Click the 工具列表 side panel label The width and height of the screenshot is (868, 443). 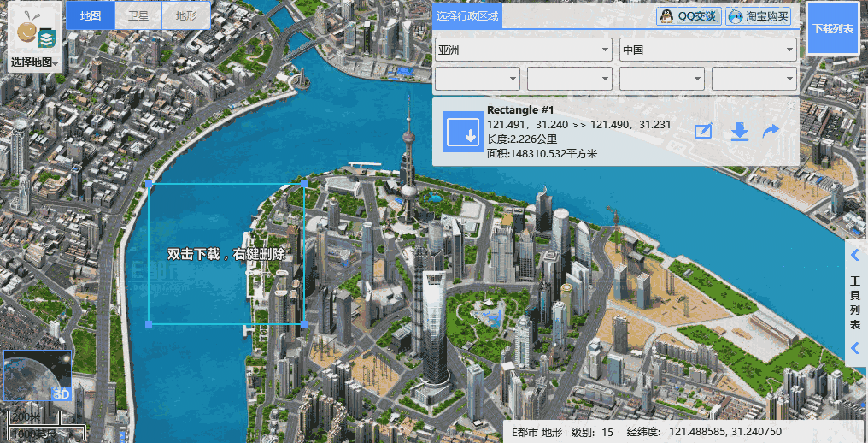pyautogui.click(x=856, y=302)
